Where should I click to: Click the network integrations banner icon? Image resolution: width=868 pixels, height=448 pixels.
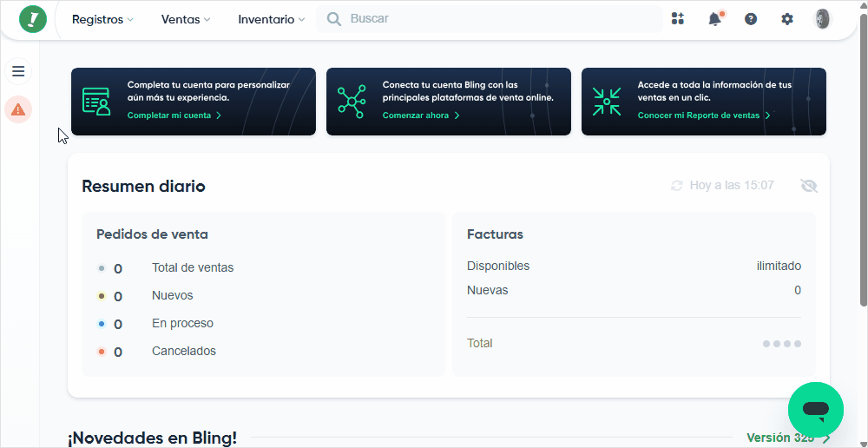tap(352, 102)
